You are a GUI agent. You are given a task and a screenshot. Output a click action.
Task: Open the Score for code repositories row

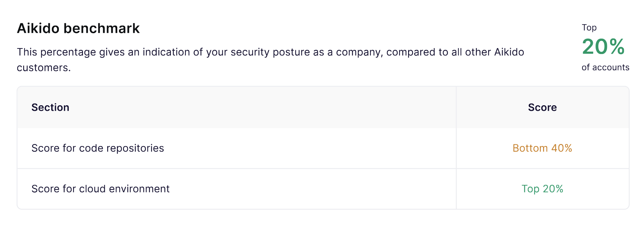pyautogui.click(x=323, y=148)
